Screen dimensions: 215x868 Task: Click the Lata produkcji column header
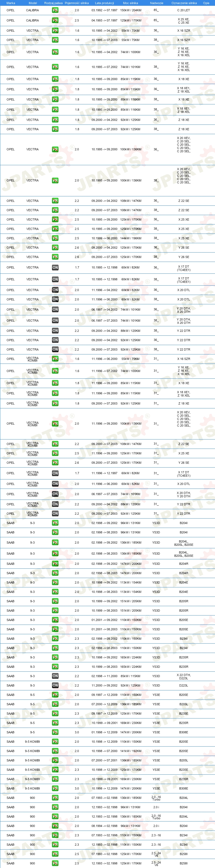click(104, 3)
